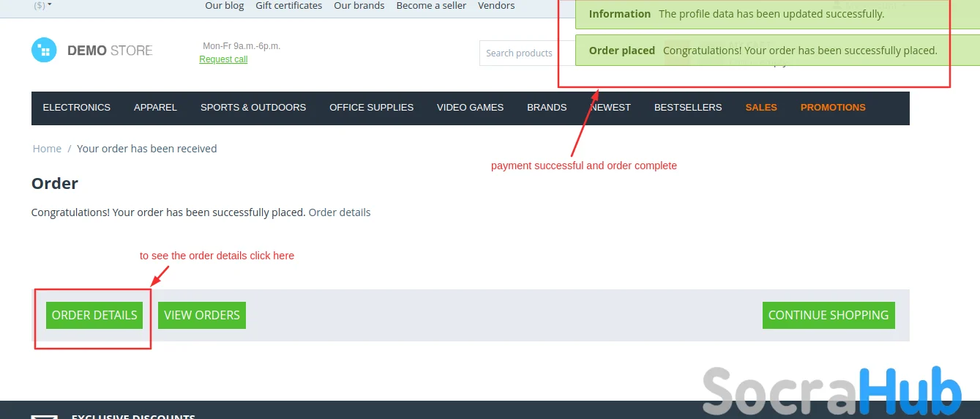
Task: Select Office Supplies from the menu
Action: tap(371, 108)
